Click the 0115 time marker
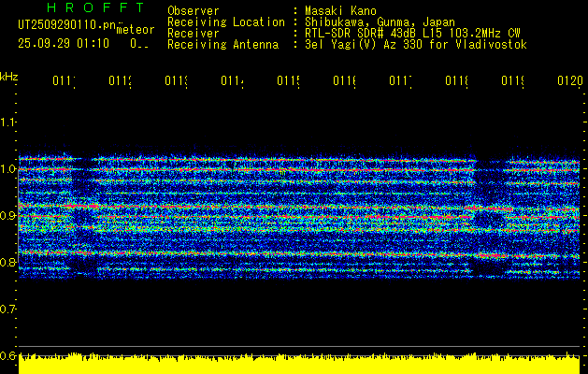Image resolution: width=588 pixels, height=374 pixels. tap(288, 80)
